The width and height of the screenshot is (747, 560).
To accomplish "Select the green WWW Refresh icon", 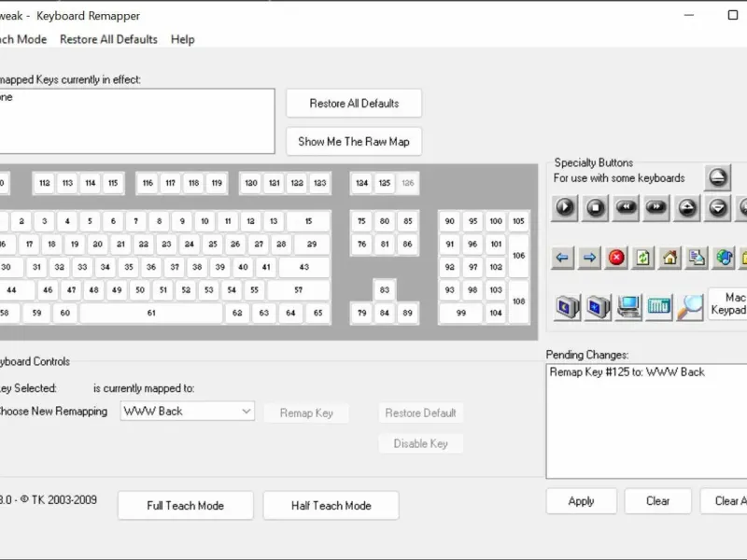I will 642,258.
